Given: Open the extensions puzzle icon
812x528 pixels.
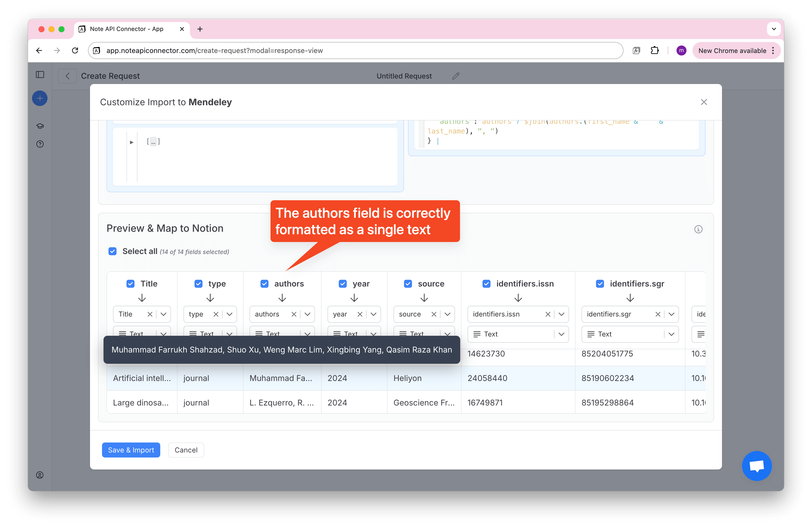Looking at the screenshot, I should pyautogui.click(x=654, y=50).
